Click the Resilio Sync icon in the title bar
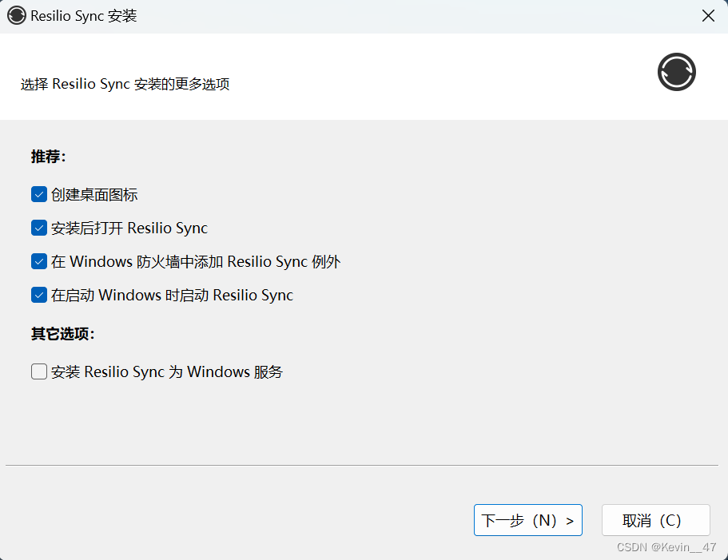This screenshot has width=728, height=560. coord(17,16)
